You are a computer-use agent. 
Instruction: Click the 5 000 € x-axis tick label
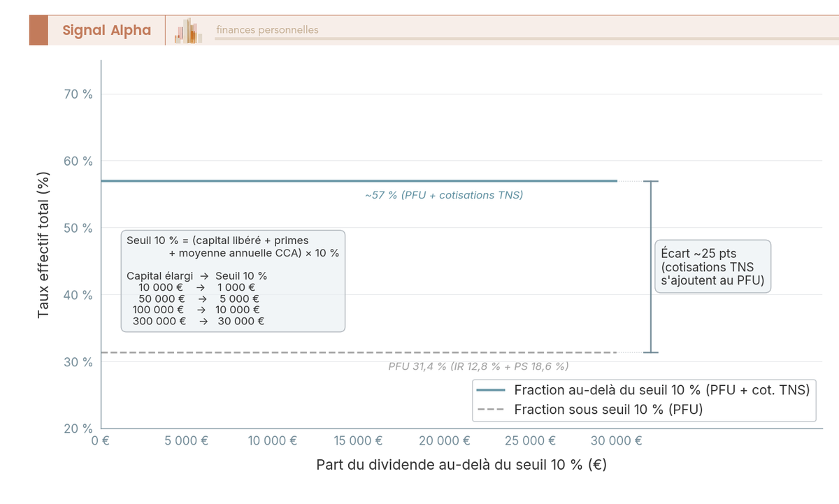pos(187,441)
